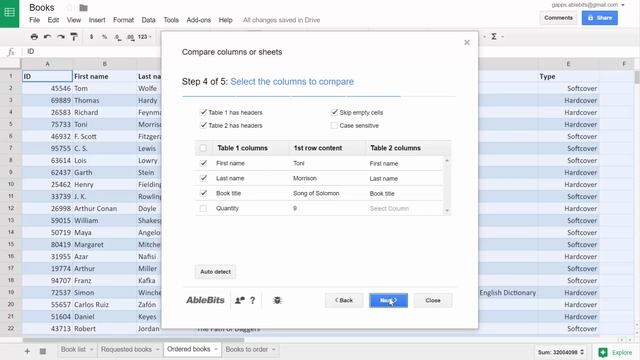
Task: Open the Comments button
Action: [558, 18]
